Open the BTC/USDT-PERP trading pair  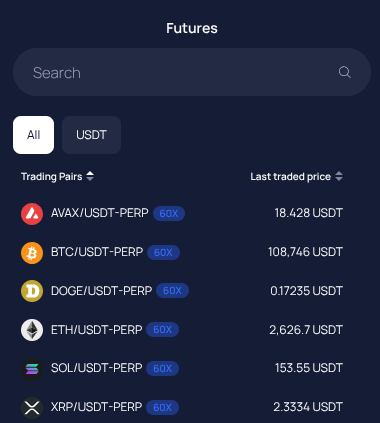coord(182,252)
